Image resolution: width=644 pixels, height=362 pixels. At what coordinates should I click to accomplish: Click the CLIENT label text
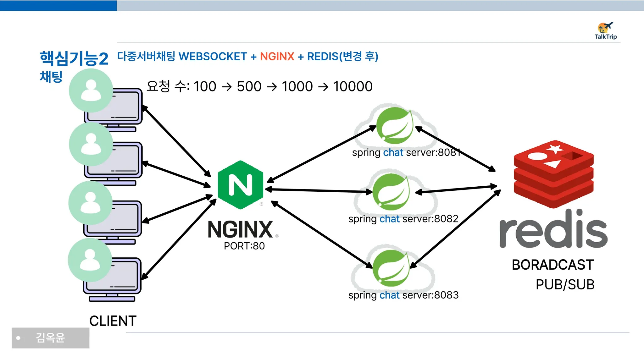[113, 321]
